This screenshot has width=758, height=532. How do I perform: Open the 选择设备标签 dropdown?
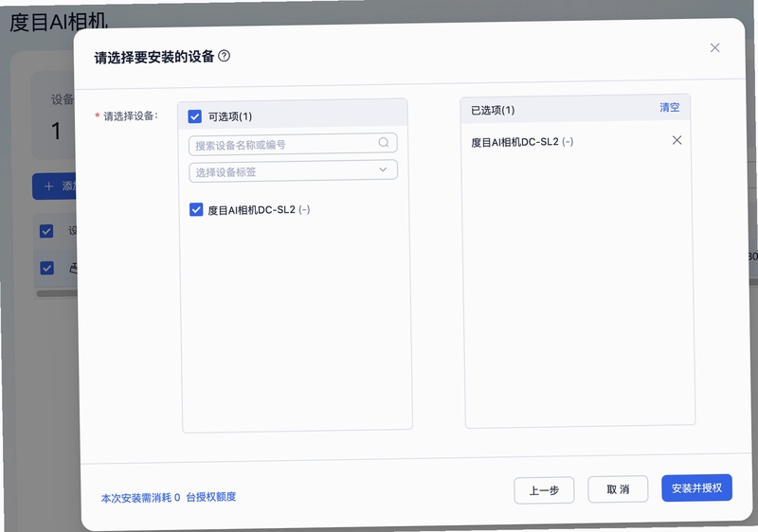point(293,171)
